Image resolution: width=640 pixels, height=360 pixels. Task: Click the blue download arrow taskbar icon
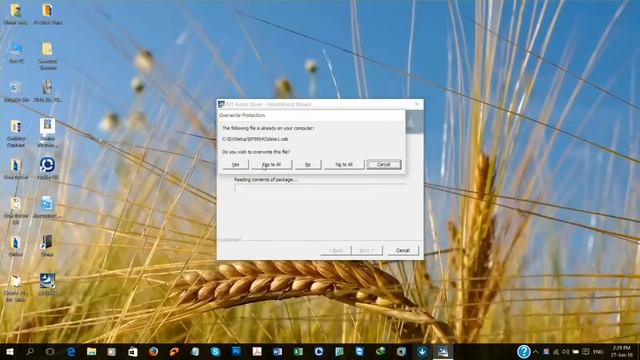pyautogui.click(x=422, y=351)
